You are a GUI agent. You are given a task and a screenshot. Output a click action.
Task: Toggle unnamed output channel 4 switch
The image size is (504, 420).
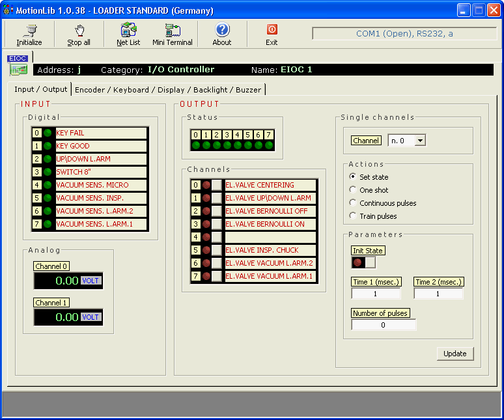[217, 237]
